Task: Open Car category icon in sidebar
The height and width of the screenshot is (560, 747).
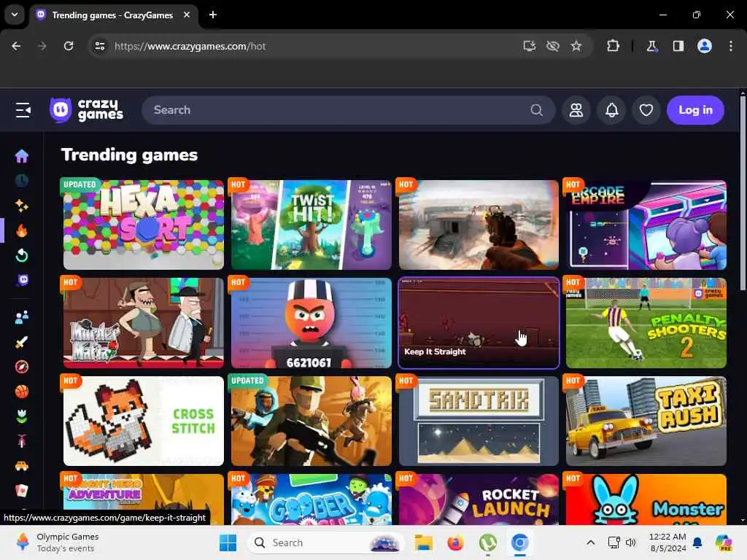Action: point(21,466)
